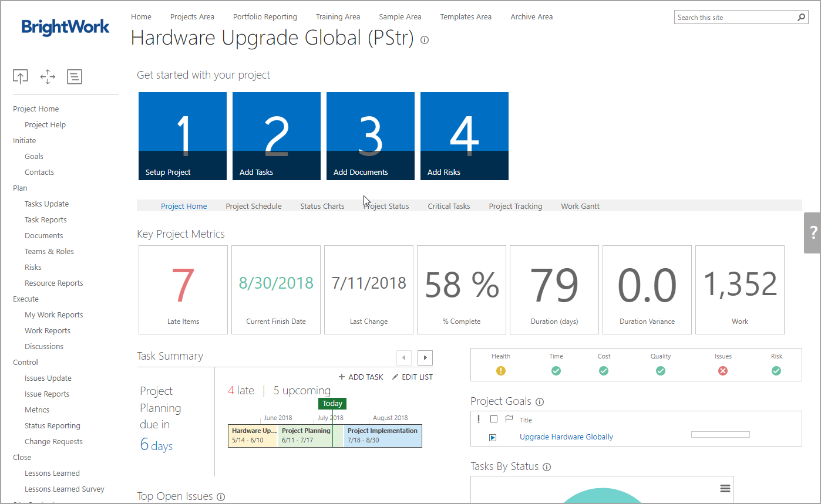Image resolution: width=821 pixels, height=504 pixels.
Task: Click the Today timeline marker
Action: tap(332, 404)
